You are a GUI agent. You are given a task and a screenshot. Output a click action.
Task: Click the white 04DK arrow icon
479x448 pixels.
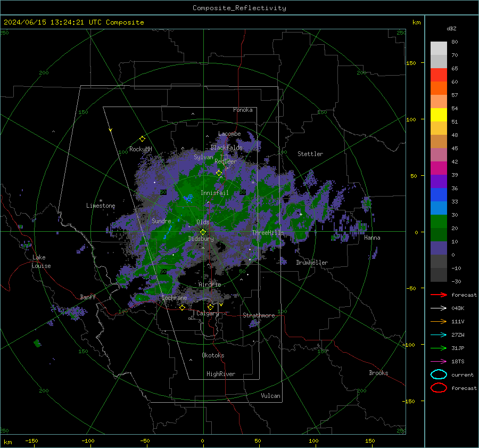[x=439, y=308]
